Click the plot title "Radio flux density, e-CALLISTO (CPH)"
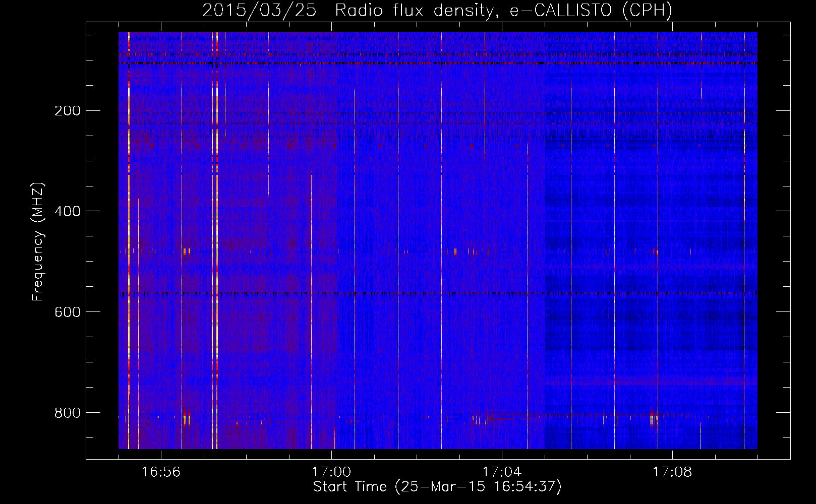This screenshot has height=504, width=816. coord(504,11)
